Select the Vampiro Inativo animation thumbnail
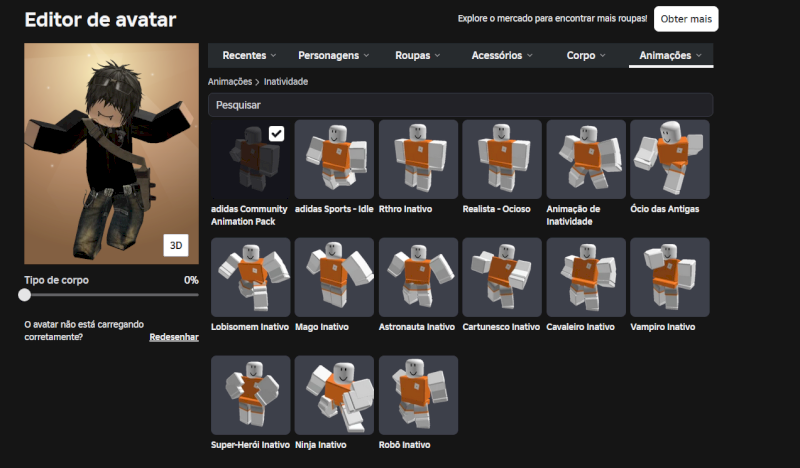Viewport: 800px width, 468px height. click(x=670, y=277)
